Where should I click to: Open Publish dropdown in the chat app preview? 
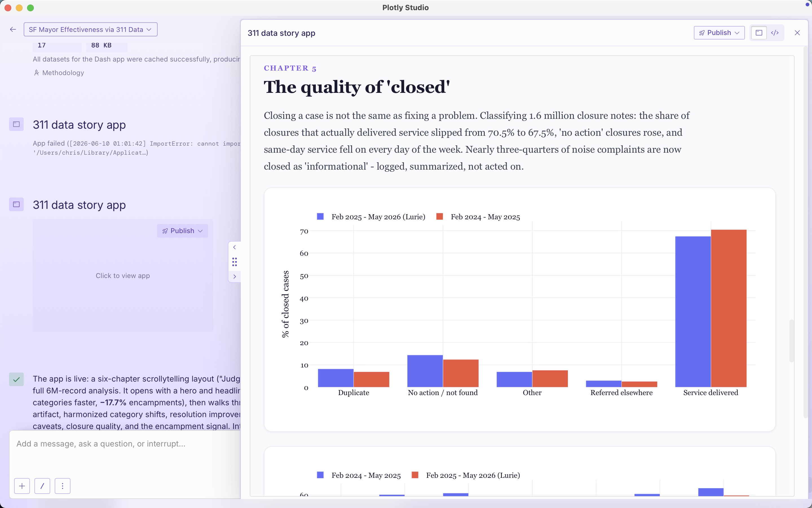(x=182, y=231)
